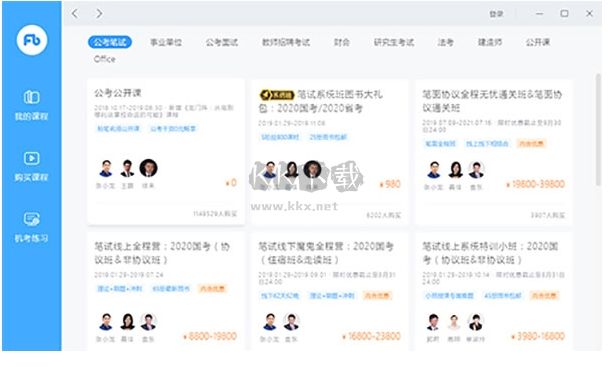This screenshot has width=610, height=367.
Task: Select the Office tab
Action: pos(105,59)
